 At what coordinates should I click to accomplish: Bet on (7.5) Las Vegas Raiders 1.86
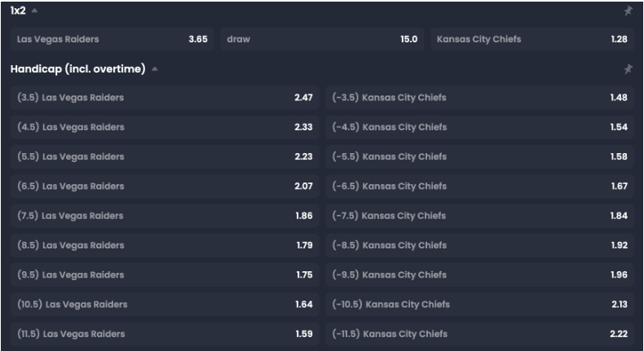(x=165, y=216)
